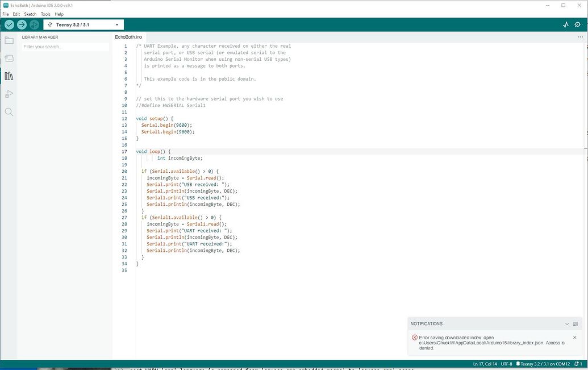Open the Search panel in the sidebar
Image resolution: width=588 pixels, height=370 pixels.
[x=9, y=111]
